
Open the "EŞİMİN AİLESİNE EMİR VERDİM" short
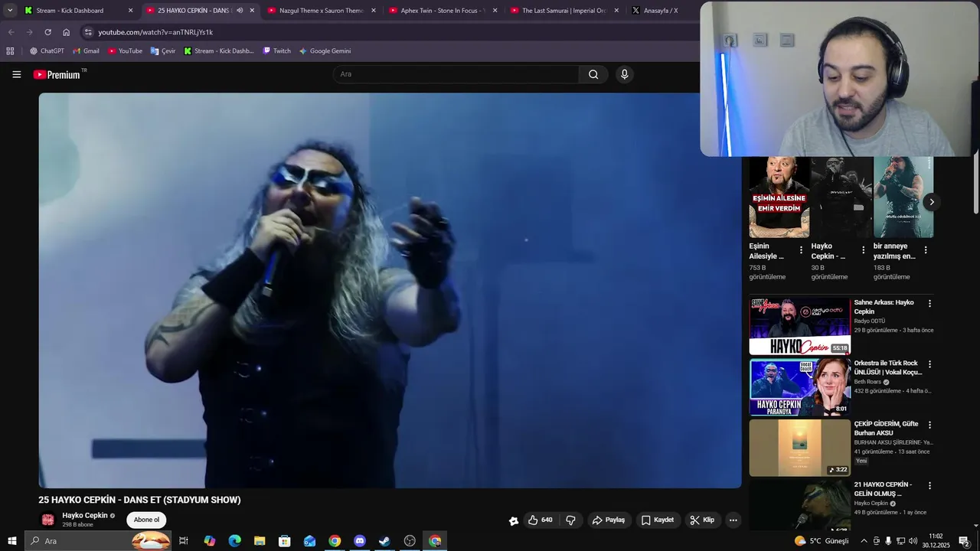(x=779, y=197)
